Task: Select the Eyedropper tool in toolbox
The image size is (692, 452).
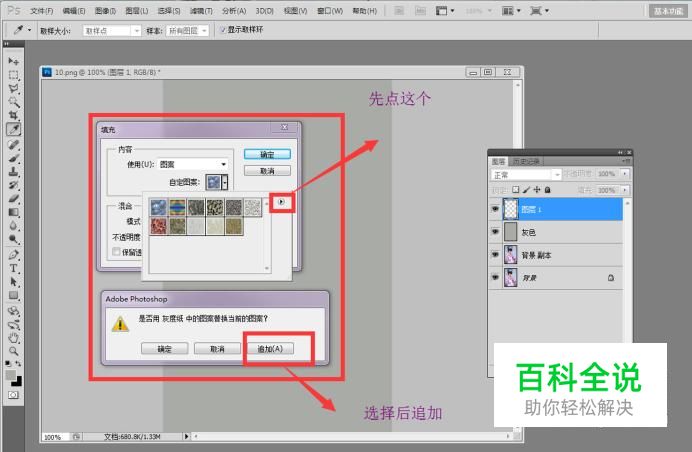Action: [14, 129]
